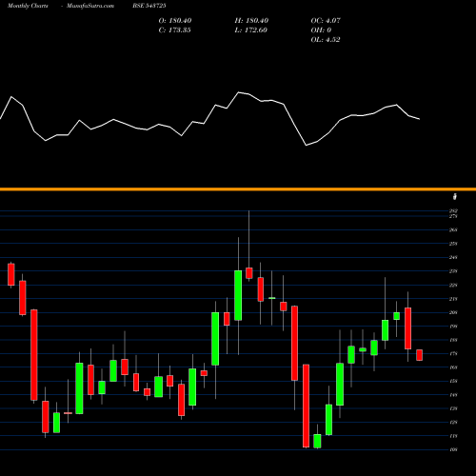Select the close value 'C: 173.35'
This screenshot has height=476, width=476.
tap(174, 30)
